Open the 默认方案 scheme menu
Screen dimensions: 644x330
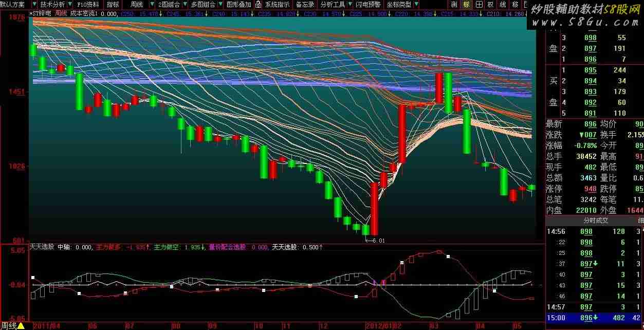click(12, 4)
